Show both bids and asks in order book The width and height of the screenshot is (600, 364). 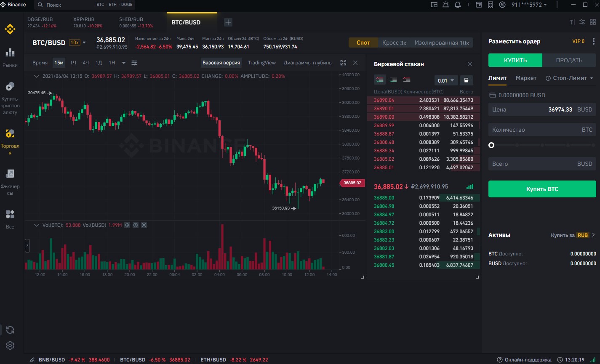coord(379,80)
